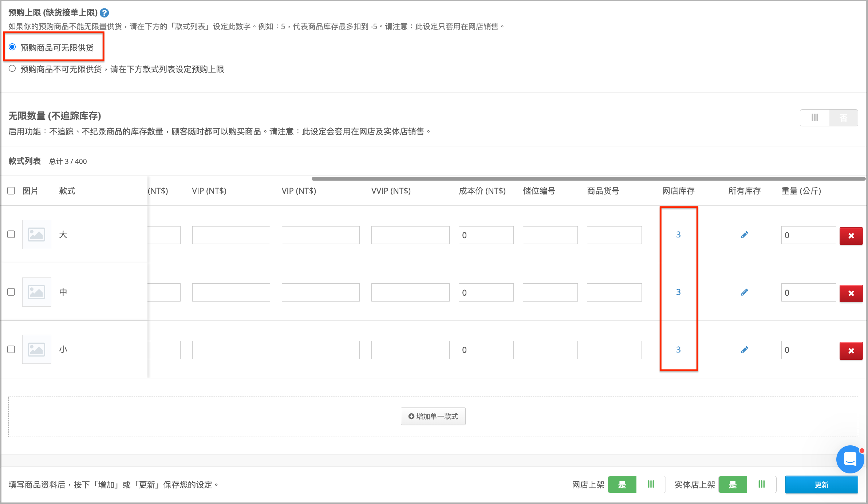Remove the 小 variant row
Viewport: 868px width, 504px height.
(851, 351)
